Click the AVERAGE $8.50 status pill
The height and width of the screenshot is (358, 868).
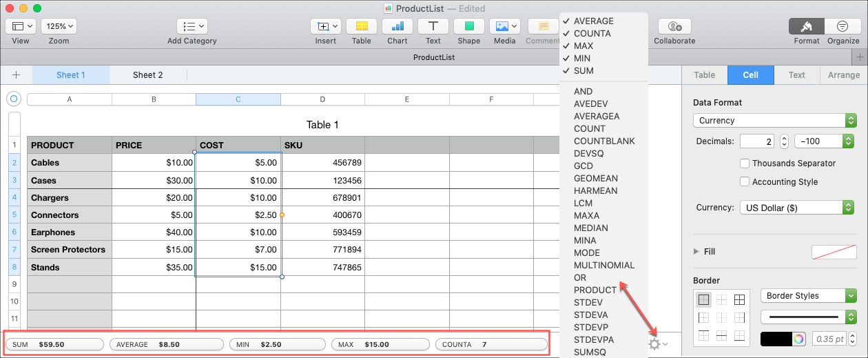(167, 344)
